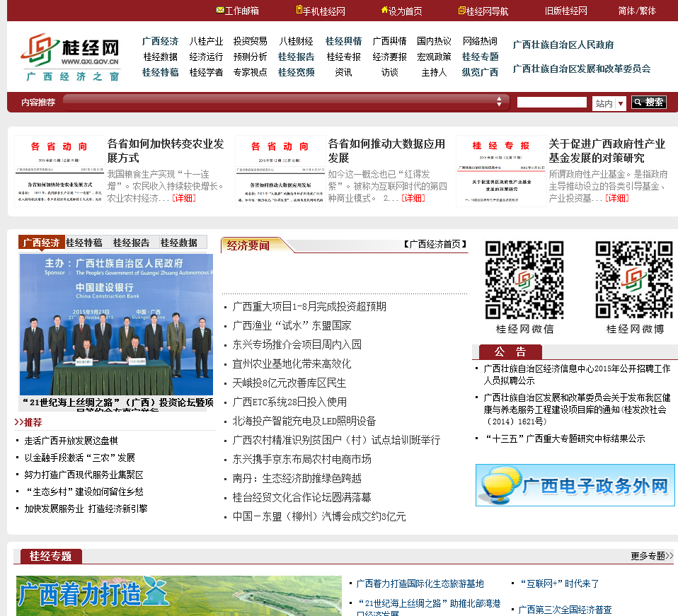This screenshot has height=616, width=678.
Task: Open 广西渔业“试水”东盟国家
Action: [292, 326]
